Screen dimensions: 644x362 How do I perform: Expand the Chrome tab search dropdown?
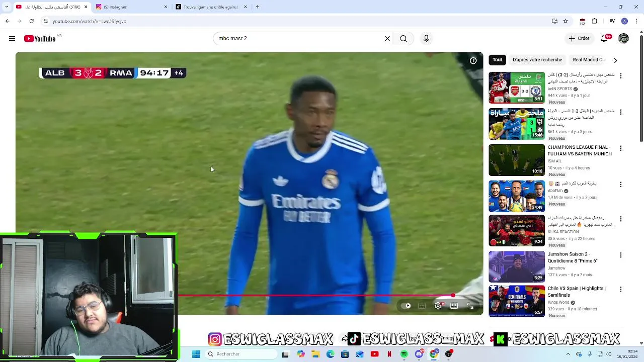7,7
